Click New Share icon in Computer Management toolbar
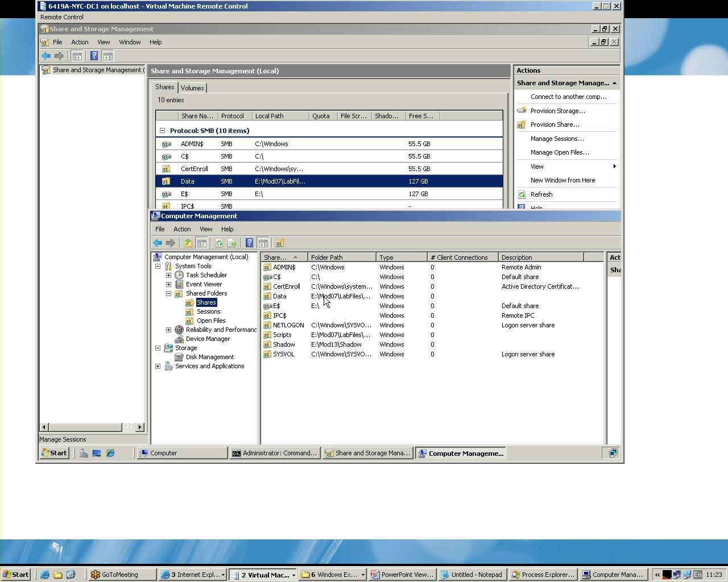Image resolution: width=728 pixels, height=582 pixels. point(280,243)
